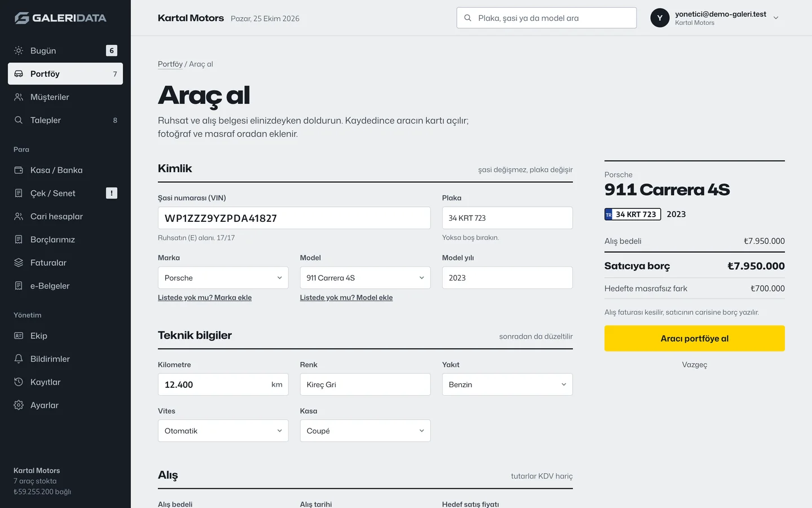
Task: Open Talepler menu item
Action: [65, 120]
